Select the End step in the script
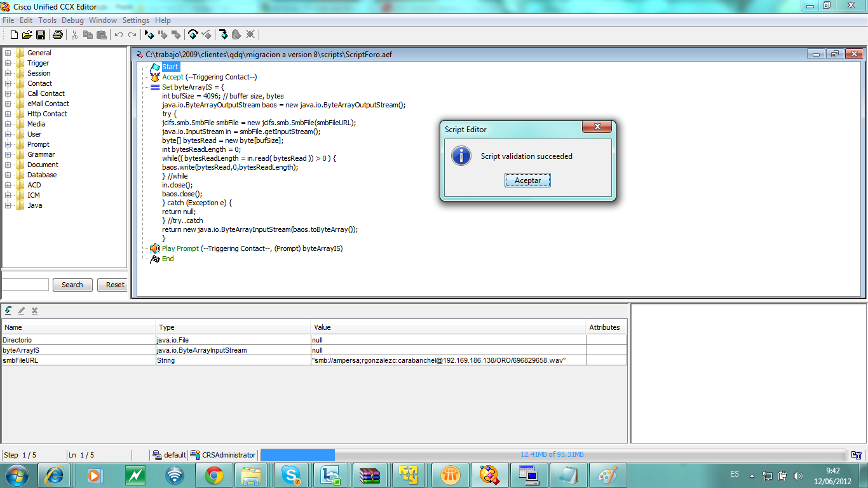 (x=168, y=259)
